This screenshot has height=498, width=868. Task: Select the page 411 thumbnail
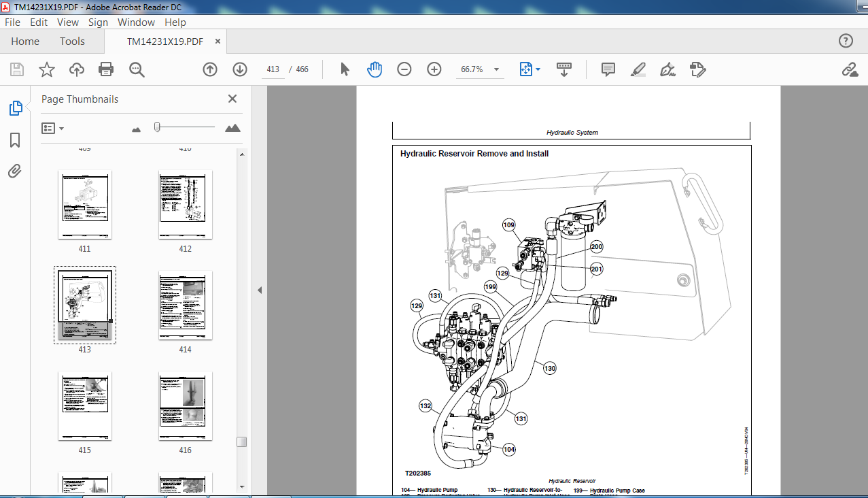pos(84,205)
